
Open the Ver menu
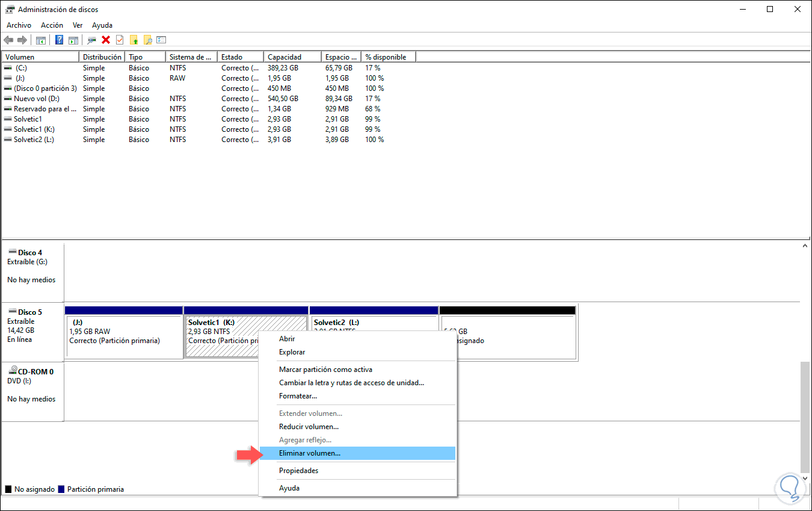point(78,25)
